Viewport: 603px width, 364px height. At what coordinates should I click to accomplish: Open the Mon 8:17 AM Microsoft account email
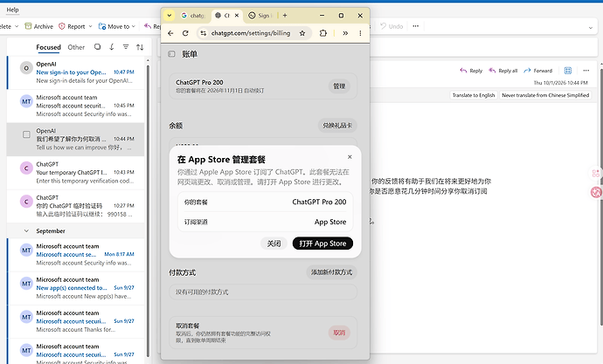(x=76, y=255)
